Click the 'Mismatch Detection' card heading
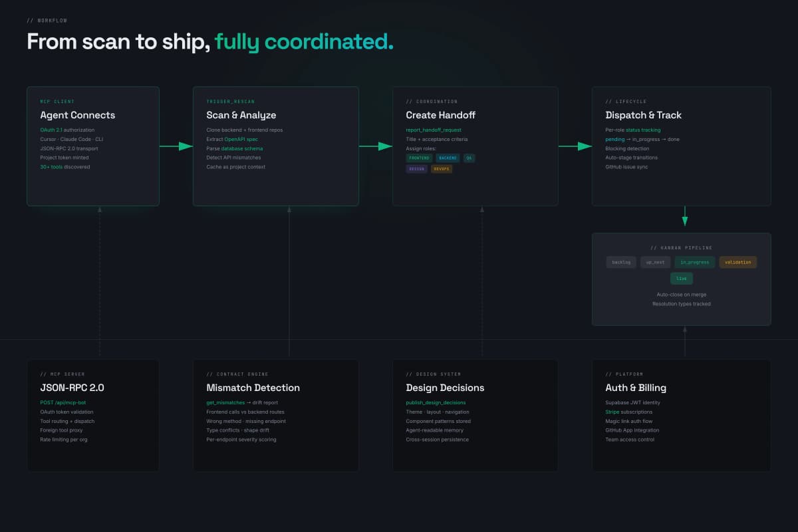Viewport: 798px width, 532px height. (253, 388)
